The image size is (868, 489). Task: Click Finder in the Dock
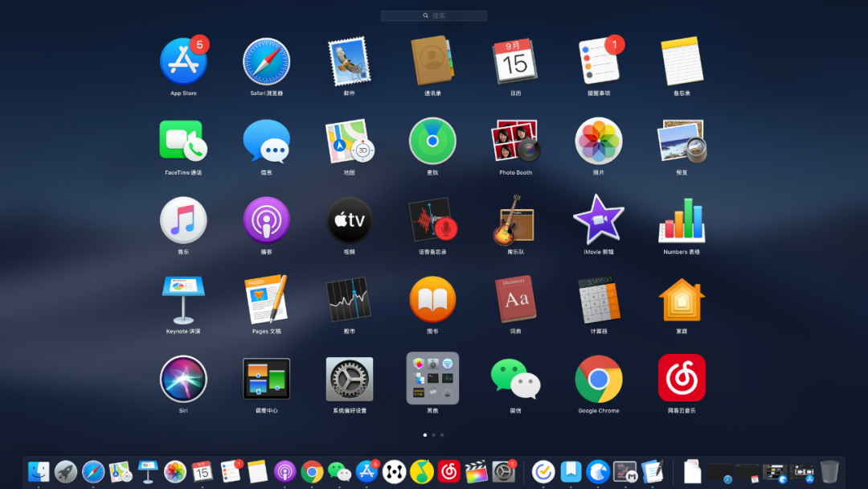click(39, 472)
